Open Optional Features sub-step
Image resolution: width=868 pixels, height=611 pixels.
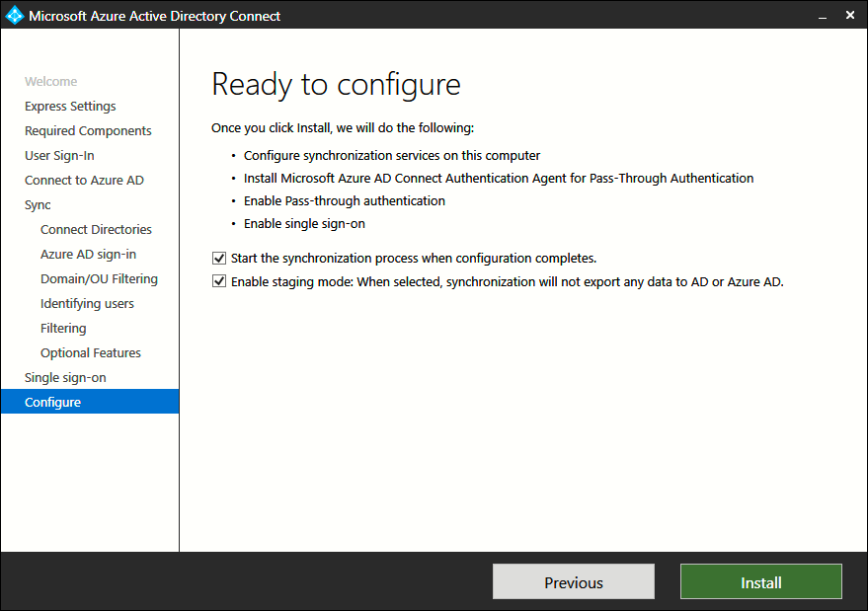(91, 353)
